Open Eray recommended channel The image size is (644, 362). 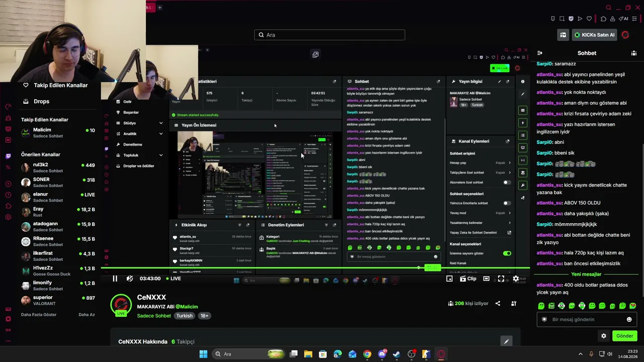pyautogui.click(x=58, y=212)
